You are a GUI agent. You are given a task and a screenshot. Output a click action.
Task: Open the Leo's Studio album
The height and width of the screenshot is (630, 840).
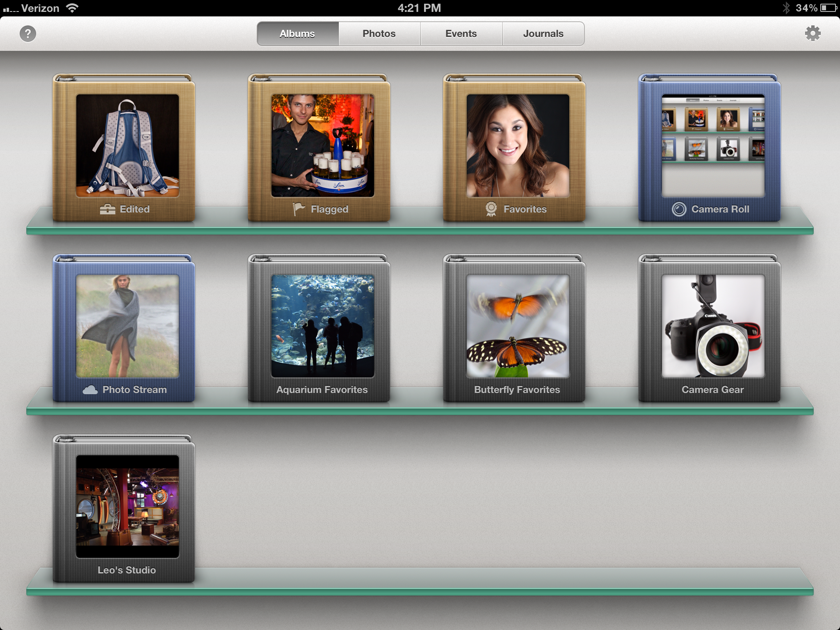(x=127, y=507)
